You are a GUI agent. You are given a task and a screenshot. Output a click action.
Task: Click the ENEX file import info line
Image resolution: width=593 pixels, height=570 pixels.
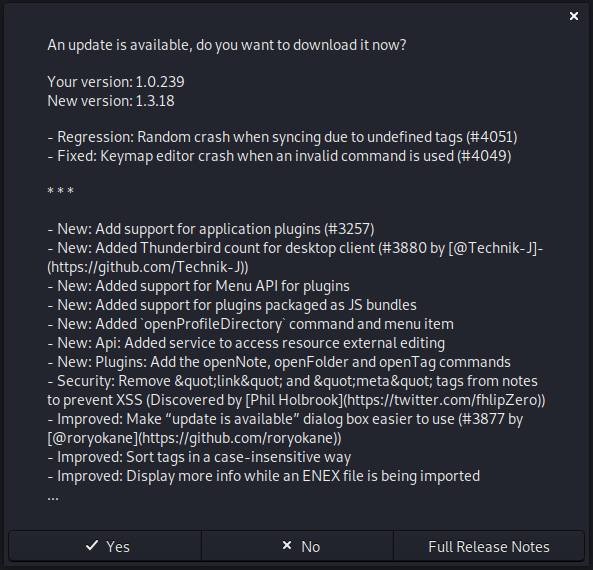click(x=264, y=476)
